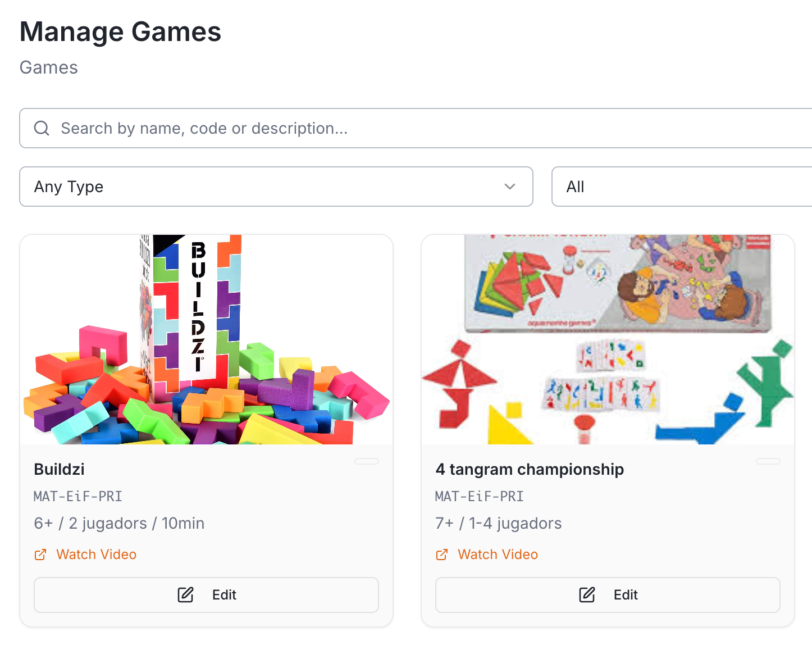Focus the search by name field

point(393,128)
